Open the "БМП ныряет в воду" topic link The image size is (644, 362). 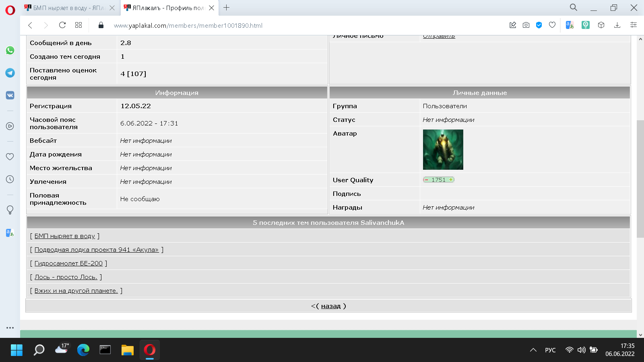[65, 236]
